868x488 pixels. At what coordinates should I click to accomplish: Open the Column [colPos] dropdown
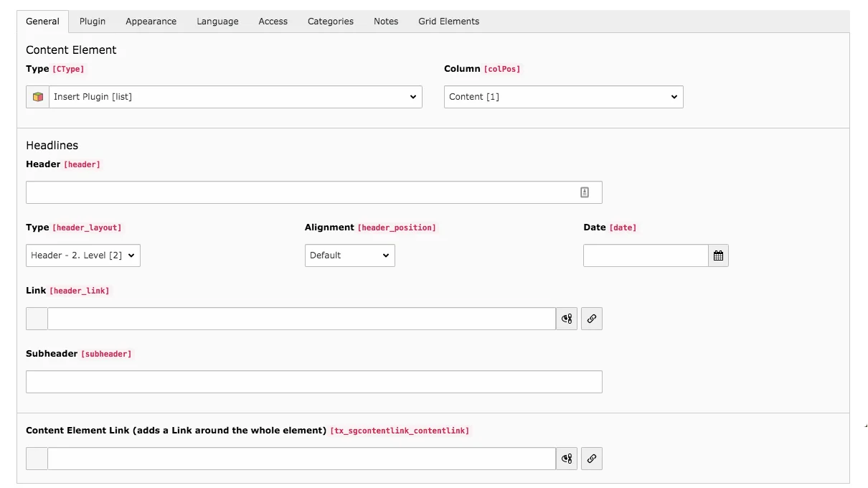[x=563, y=96]
